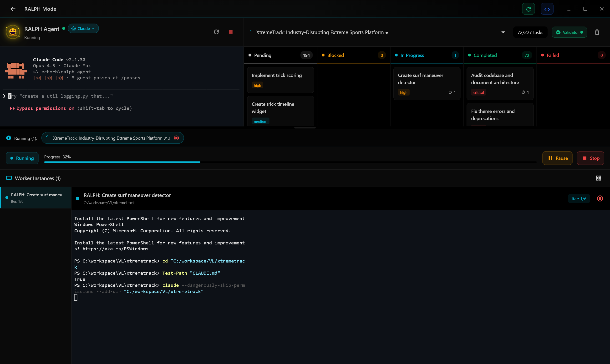Click the green refresh icon in title bar
Viewport: 610px width, 364px height.
528,9
